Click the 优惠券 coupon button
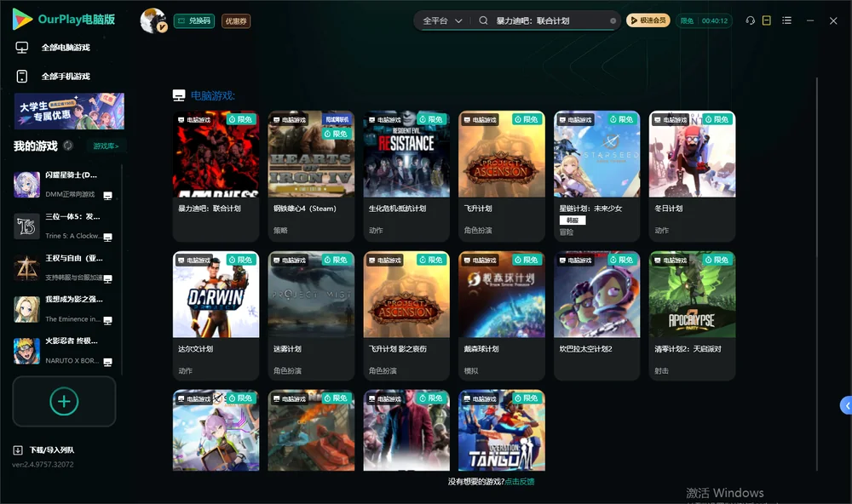The image size is (852, 504). coord(236,20)
